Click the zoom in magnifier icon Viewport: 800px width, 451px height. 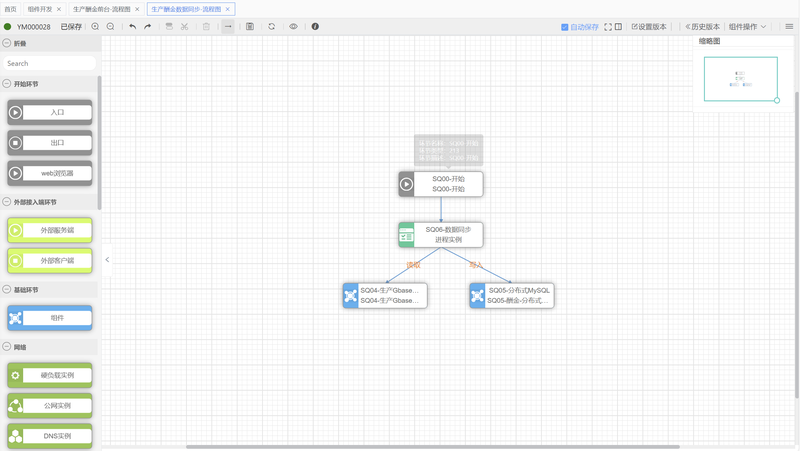click(x=95, y=27)
